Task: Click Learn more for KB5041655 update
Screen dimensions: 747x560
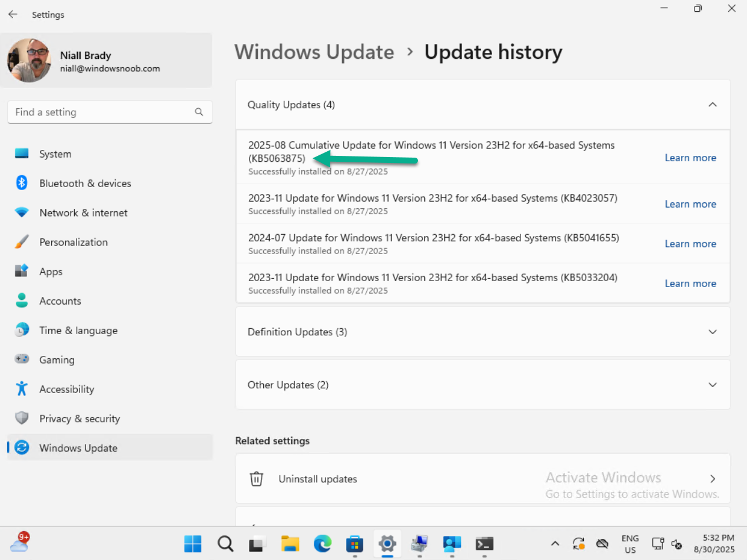Action: pyautogui.click(x=690, y=244)
